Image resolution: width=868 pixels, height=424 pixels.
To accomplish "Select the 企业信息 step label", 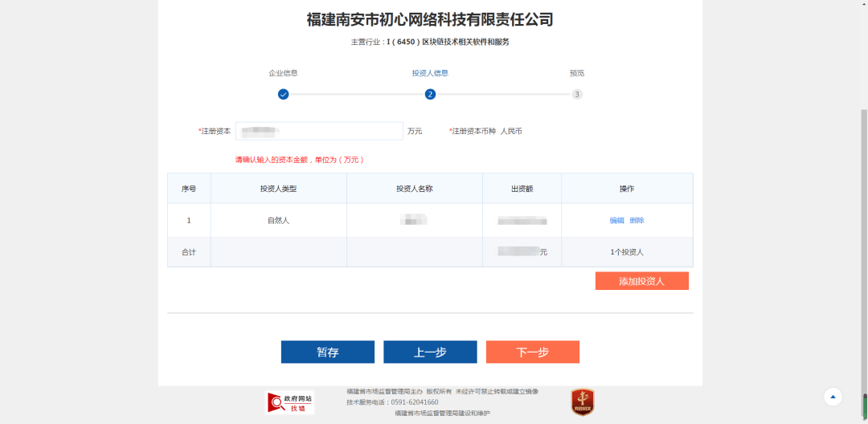I will (x=284, y=73).
